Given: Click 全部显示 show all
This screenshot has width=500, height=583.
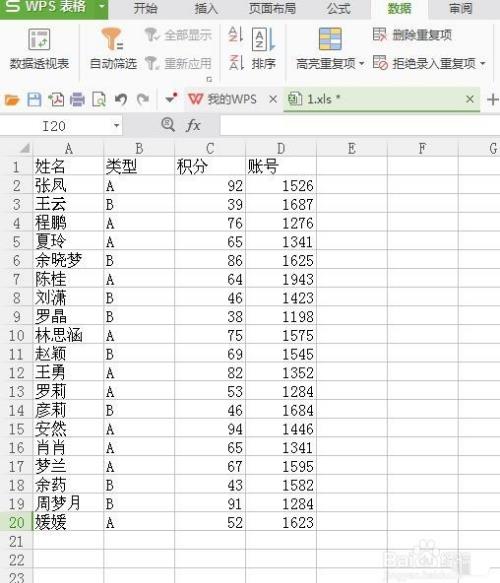Looking at the screenshot, I should coord(178,35).
